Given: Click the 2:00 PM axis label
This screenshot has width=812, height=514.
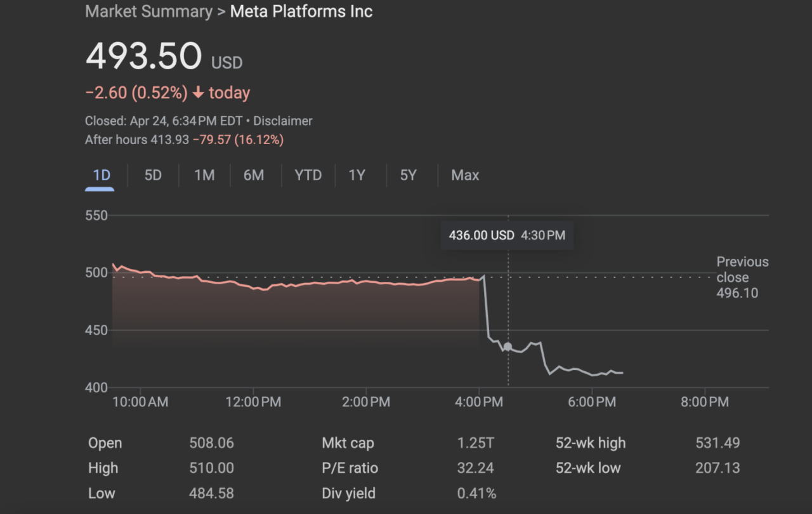Looking at the screenshot, I should coord(366,402).
